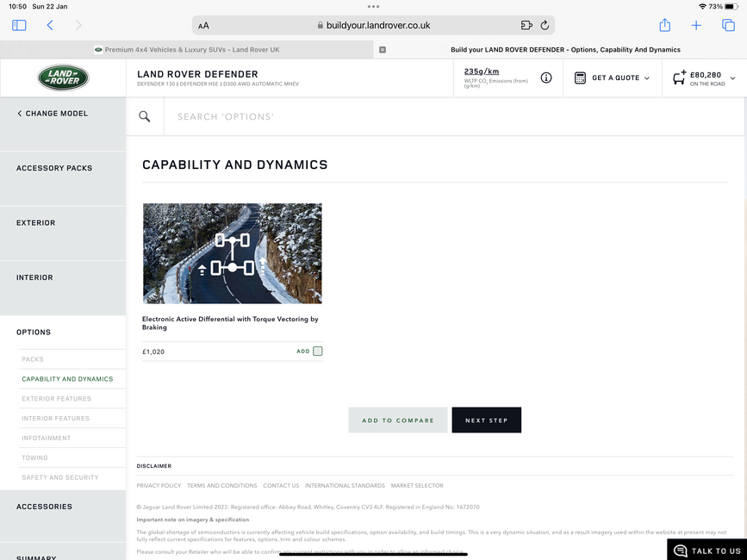The height and width of the screenshot is (560, 747).
Task: Open the Safari sidebar panel
Action: (x=19, y=25)
